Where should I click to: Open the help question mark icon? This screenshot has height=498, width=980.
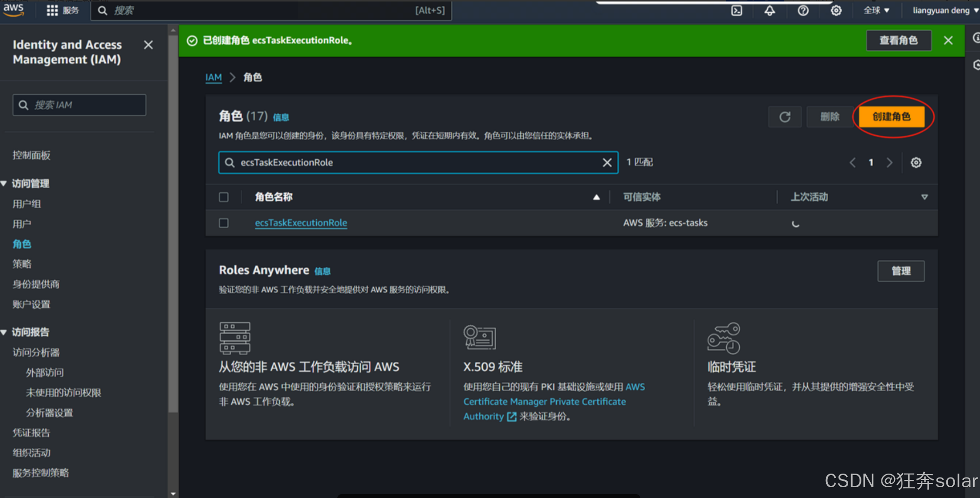click(x=803, y=10)
